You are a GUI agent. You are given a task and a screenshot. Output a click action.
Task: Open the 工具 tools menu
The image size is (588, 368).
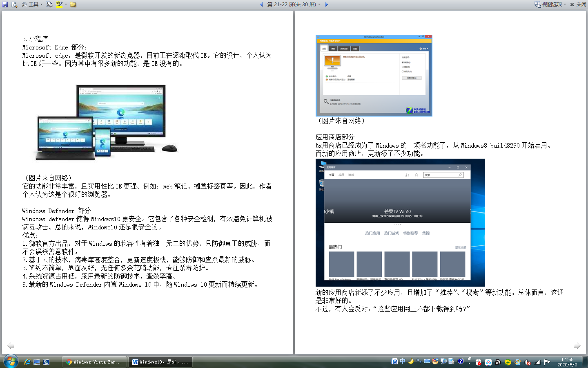click(x=32, y=4)
